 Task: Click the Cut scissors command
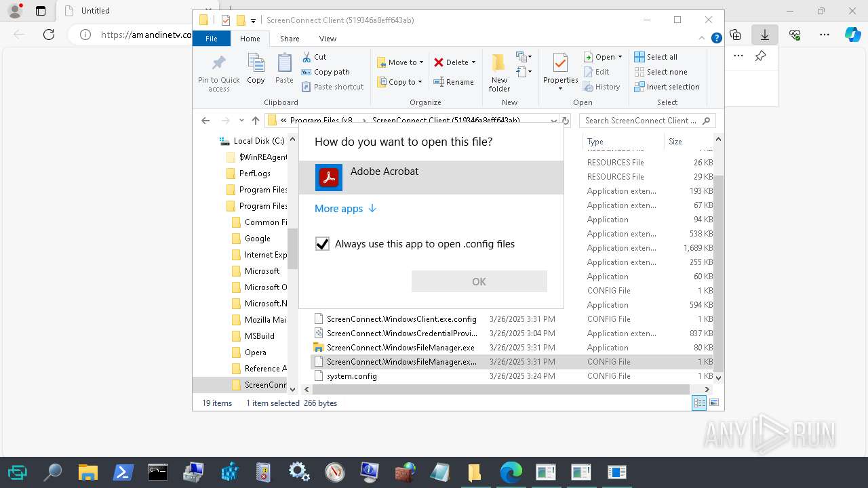click(314, 57)
